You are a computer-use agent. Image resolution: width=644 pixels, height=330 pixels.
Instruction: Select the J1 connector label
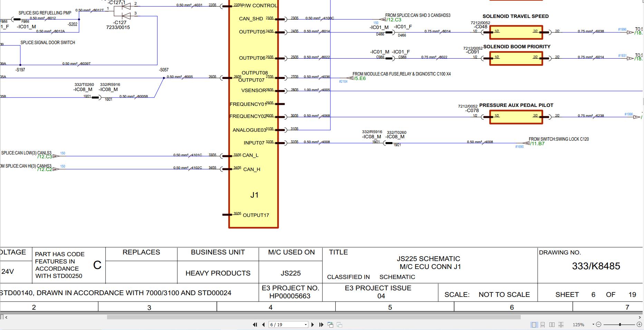coord(254,195)
